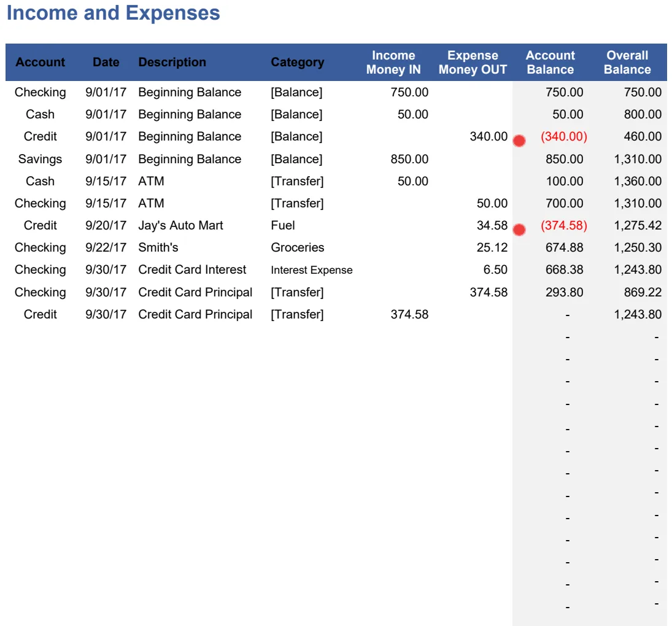Click the red (340.00) account balance

coord(564,137)
